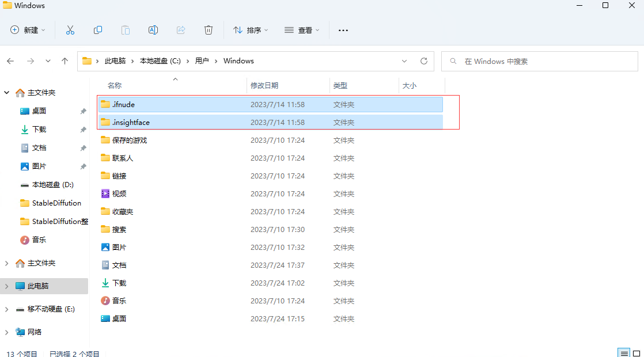Click 用户 breadcrumb in address bar
Viewport: 644px width, 357px height.
[x=202, y=60]
